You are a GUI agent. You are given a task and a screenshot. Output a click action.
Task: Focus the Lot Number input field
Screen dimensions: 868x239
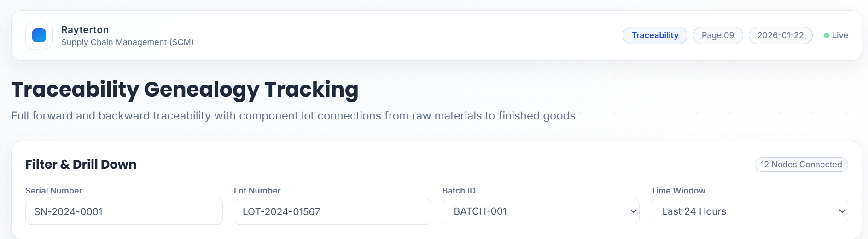(332, 212)
